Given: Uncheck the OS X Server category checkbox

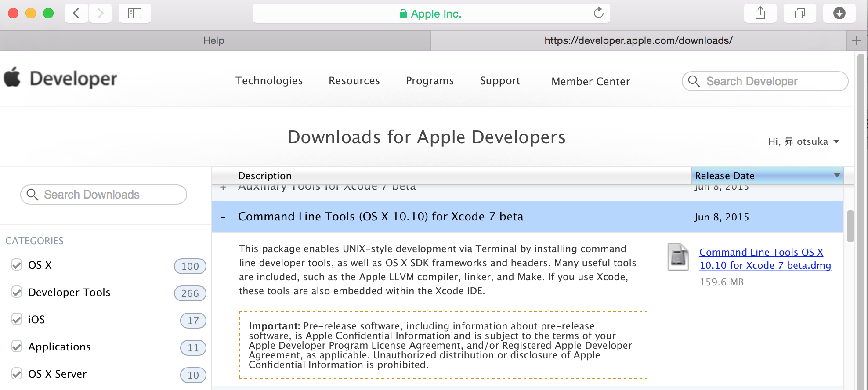Looking at the screenshot, I should 17,374.
